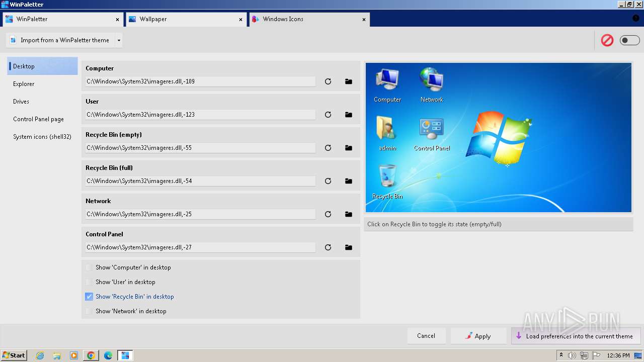Screen dimensions: 644x362
Task: Browse for a Network icon file
Action: pyautogui.click(x=348, y=214)
